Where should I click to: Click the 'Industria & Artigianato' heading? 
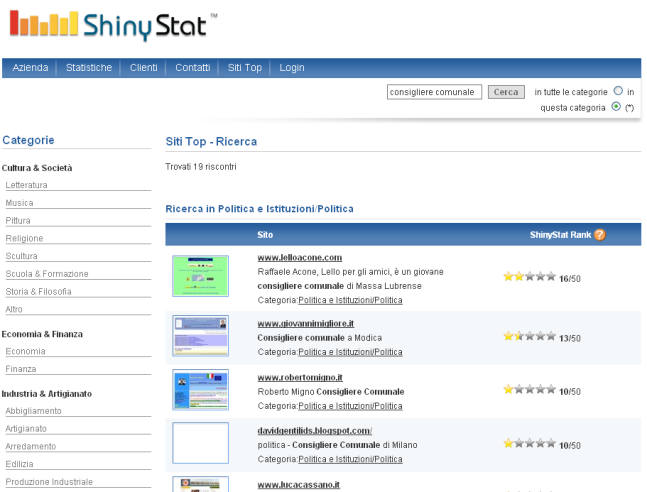[x=47, y=394]
